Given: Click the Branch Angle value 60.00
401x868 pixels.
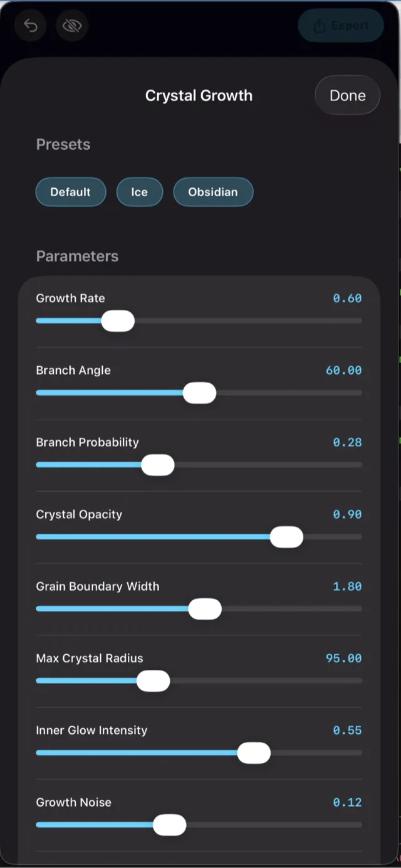Looking at the screenshot, I should click(x=343, y=370).
